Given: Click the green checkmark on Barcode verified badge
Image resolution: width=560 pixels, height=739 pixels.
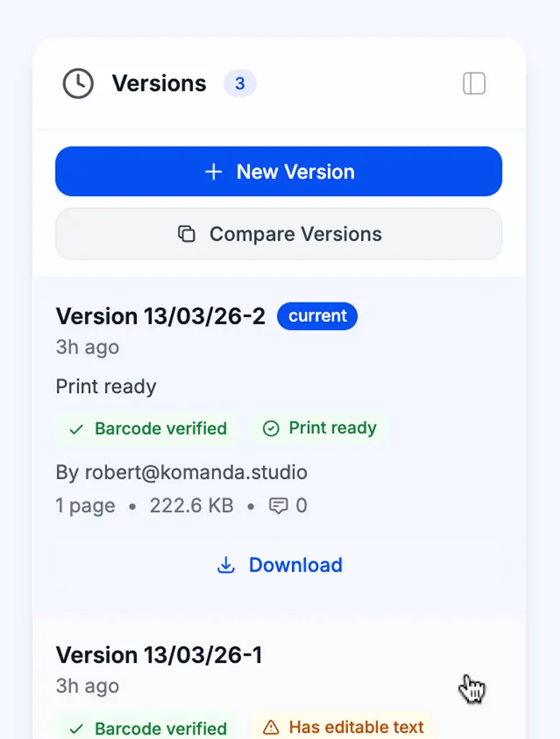Looking at the screenshot, I should coord(75,429).
